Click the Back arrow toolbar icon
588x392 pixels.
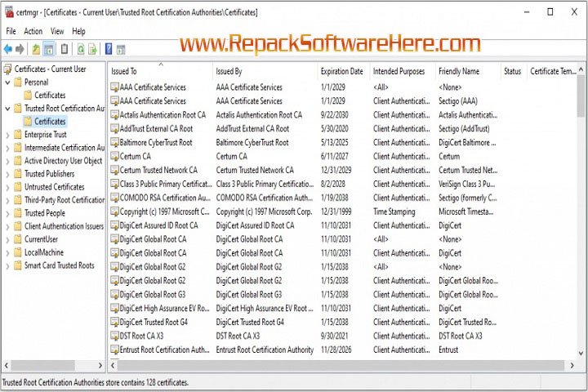point(8,49)
